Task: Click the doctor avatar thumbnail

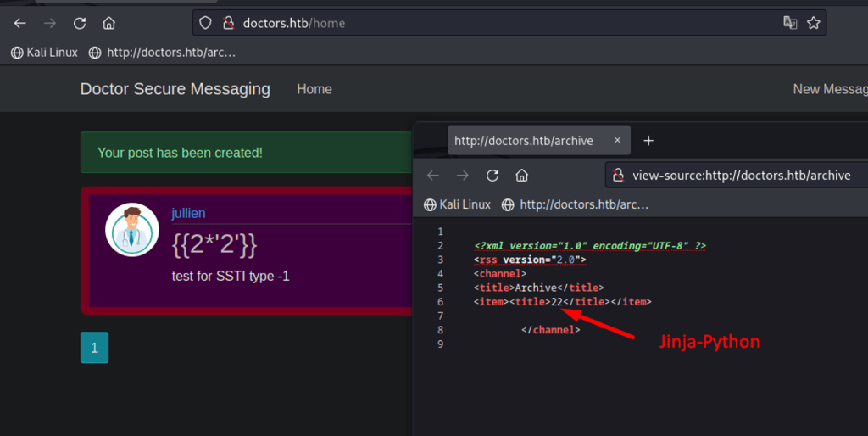Action: pyautogui.click(x=131, y=229)
